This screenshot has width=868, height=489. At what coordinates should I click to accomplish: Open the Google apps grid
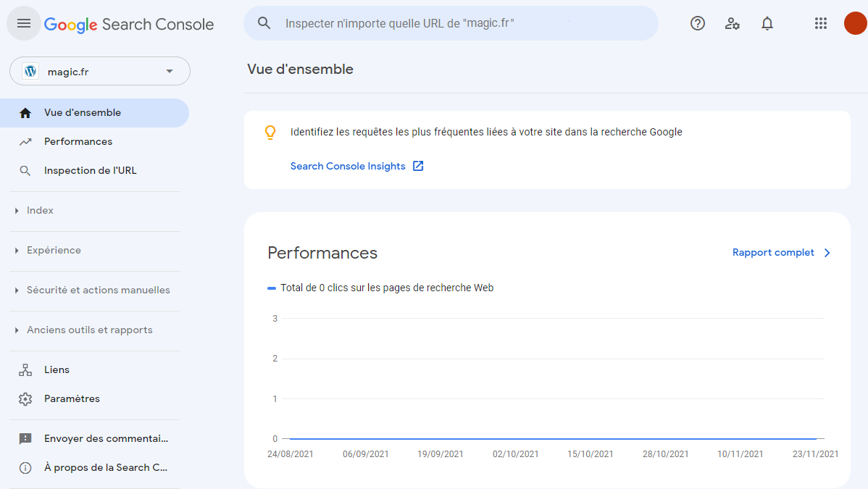coord(821,23)
